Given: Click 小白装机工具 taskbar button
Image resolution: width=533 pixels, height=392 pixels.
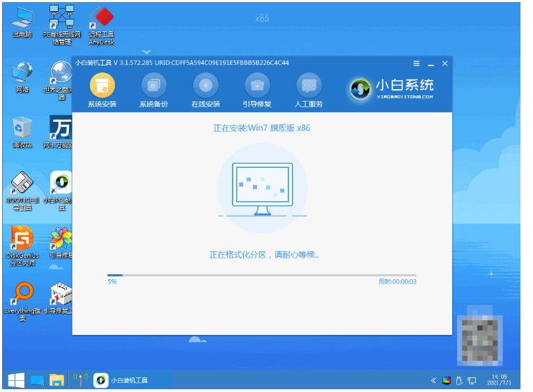Looking at the screenshot, I should coord(121,380).
